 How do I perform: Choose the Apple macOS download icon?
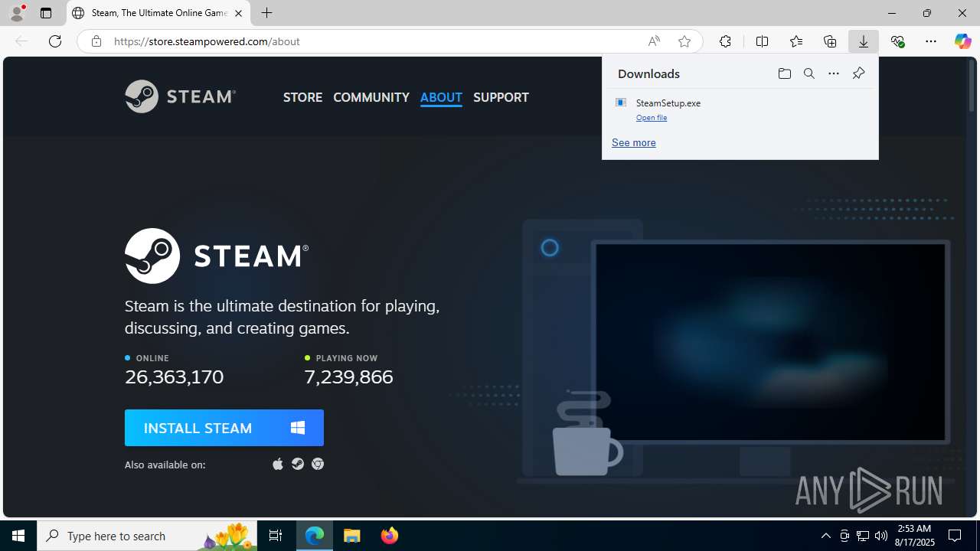tap(278, 464)
